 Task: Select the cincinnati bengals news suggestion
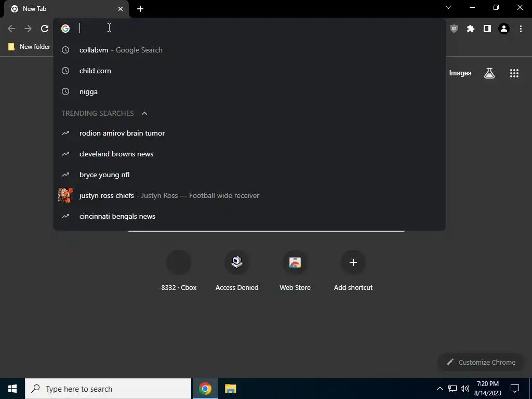coord(249,216)
